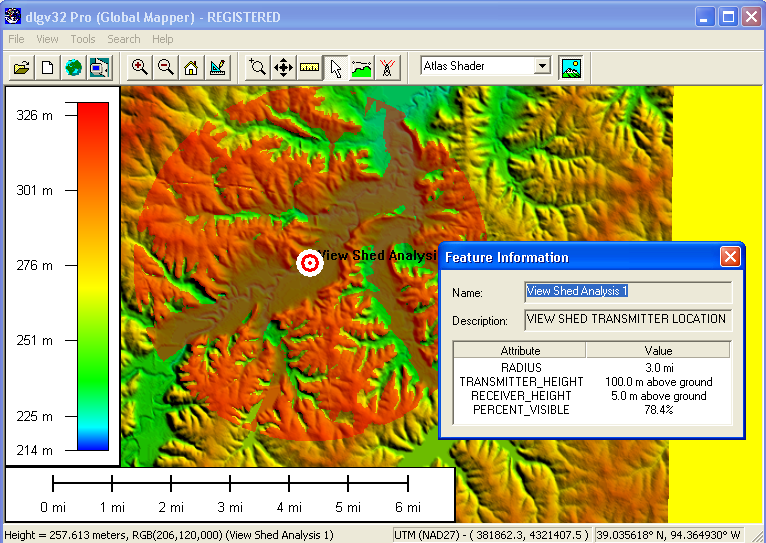Select the View Shed tower tool

pyautogui.click(x=387, y=67)
